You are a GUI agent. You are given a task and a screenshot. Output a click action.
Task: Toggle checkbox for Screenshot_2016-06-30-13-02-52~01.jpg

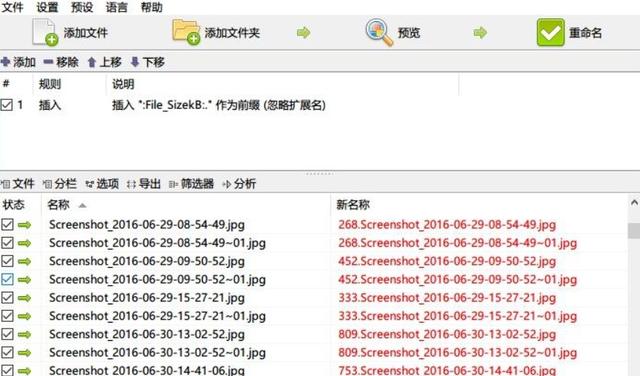tap(7, 352)
